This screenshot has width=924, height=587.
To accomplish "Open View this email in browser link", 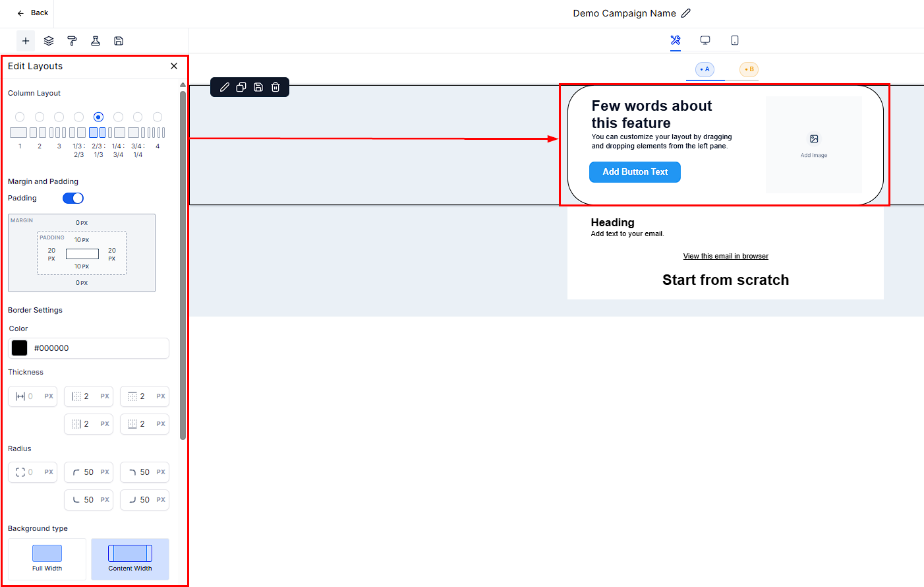I will [726, 256].
